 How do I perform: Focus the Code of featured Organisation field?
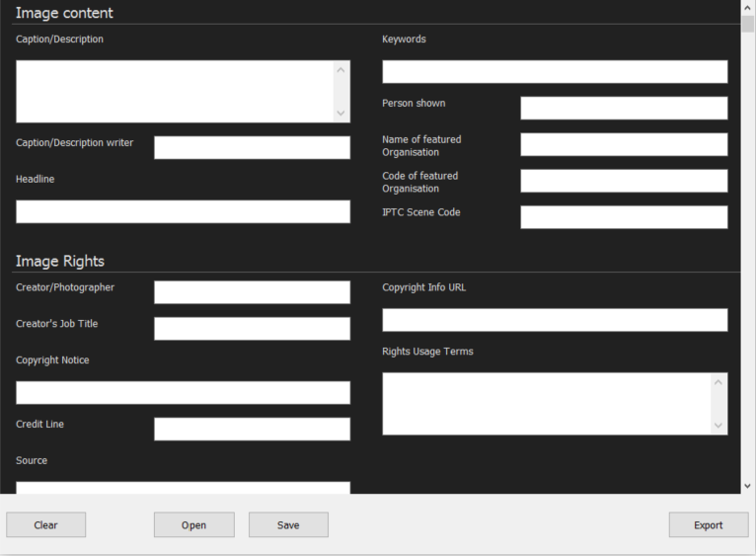click(x=624, y=181)
